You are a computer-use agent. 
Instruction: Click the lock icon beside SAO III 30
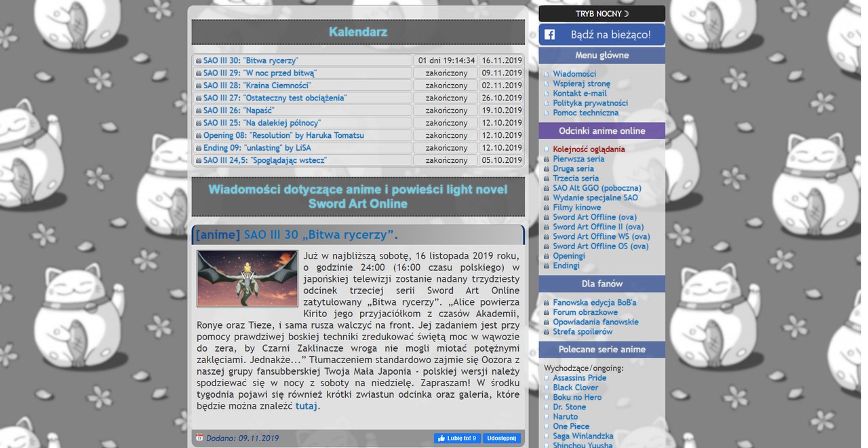coord(199,60)
